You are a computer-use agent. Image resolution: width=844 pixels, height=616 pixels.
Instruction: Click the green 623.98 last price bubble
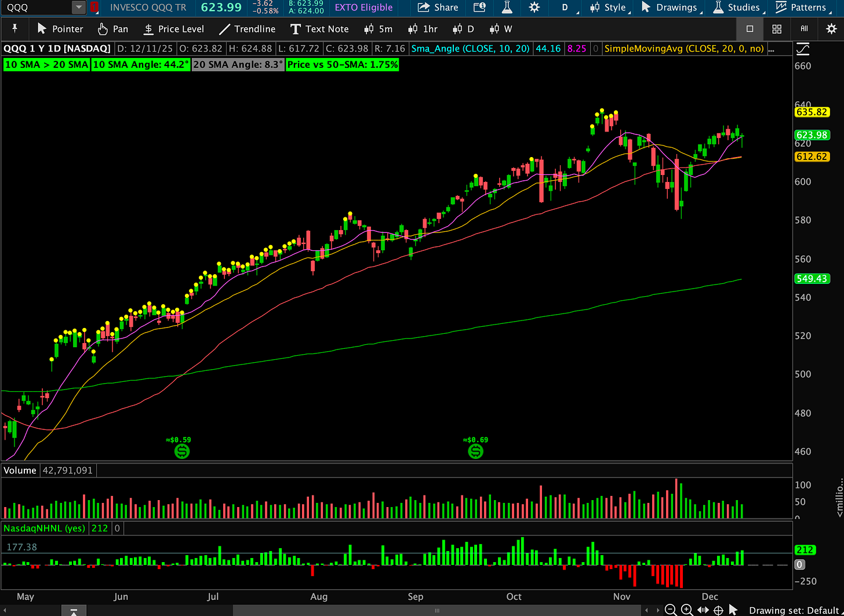pos(812,135)
